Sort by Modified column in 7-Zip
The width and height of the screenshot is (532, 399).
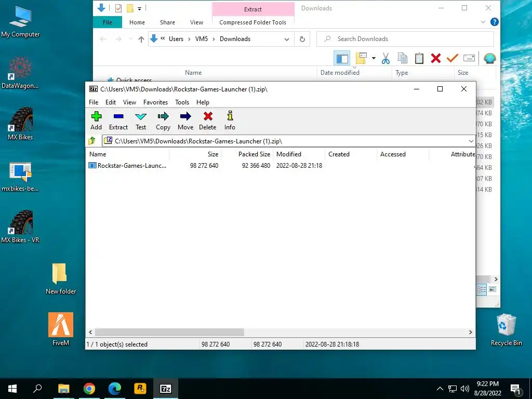[299, 154]
